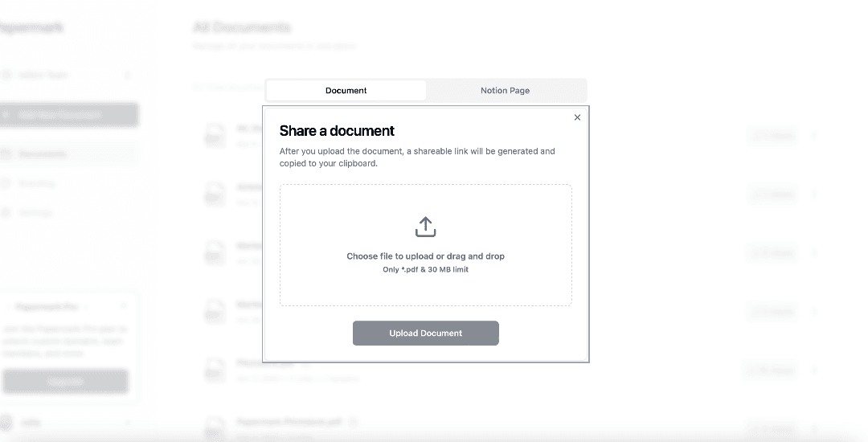The image size is (868, 442).
Task: Expand the user account menu chevron
Action: 127,423
